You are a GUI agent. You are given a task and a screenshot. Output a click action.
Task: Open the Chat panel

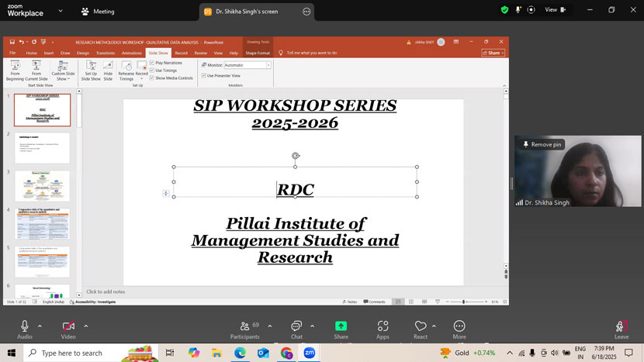(296, 326)
